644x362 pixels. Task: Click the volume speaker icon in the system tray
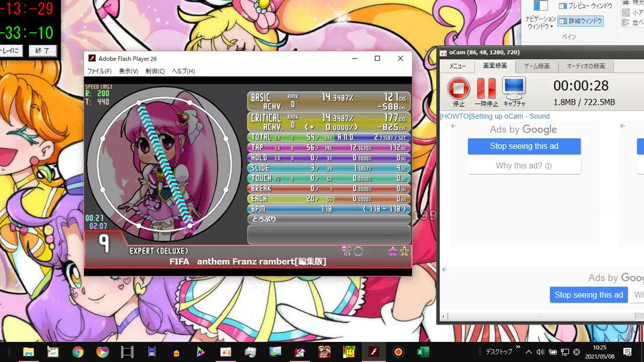pyautogui.click(x=540, y=352)
